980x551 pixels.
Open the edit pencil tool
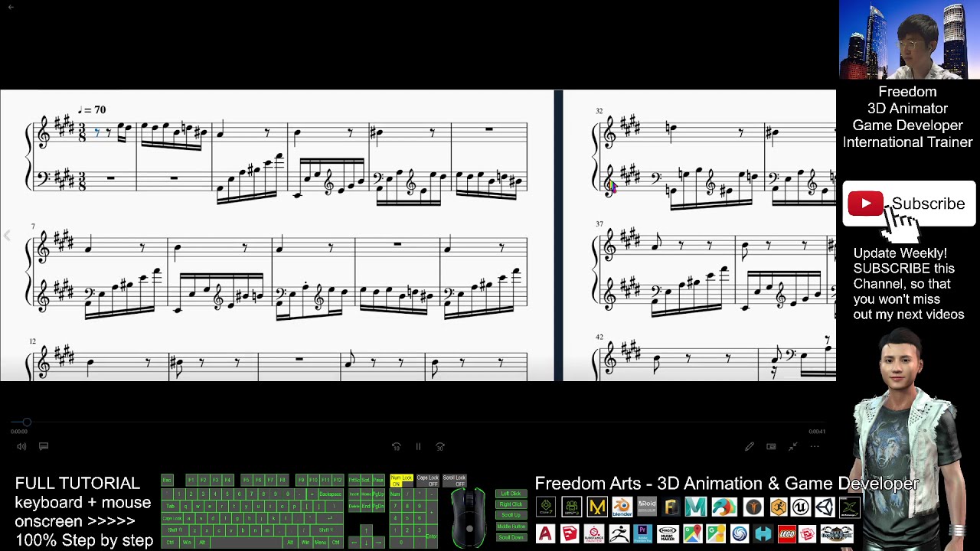click(749, 446)
